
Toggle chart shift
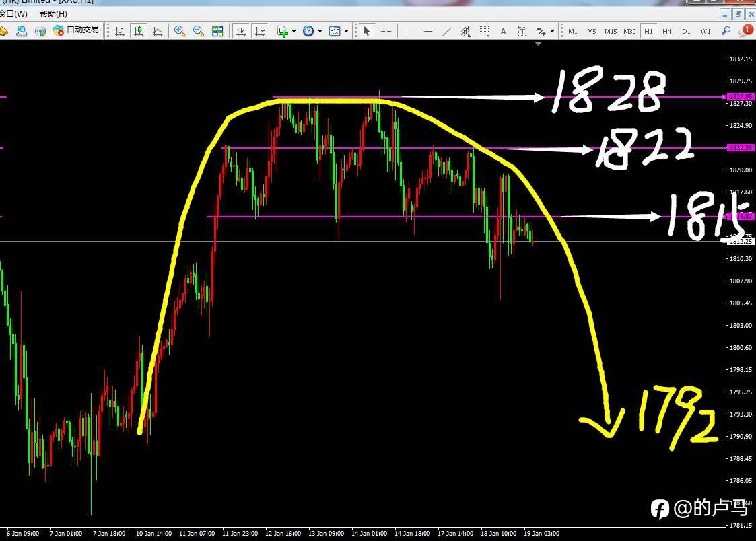(x=260, y=32)
